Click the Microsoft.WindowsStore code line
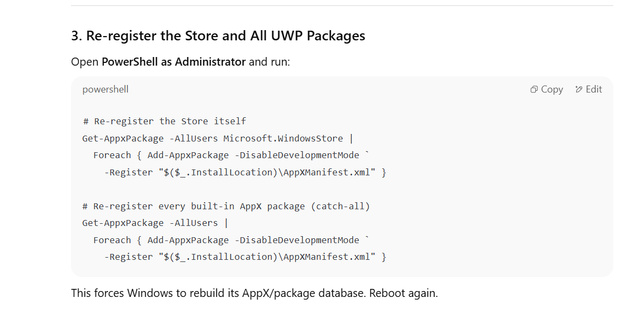The width and height of the screenshot is (644, 312). tap(218, 138)
